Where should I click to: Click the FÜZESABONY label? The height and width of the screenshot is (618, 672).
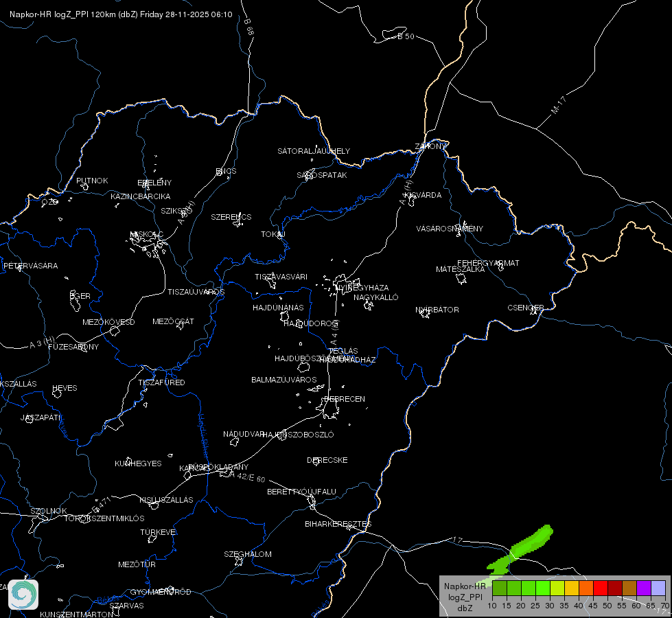click(x=73, y=347)
